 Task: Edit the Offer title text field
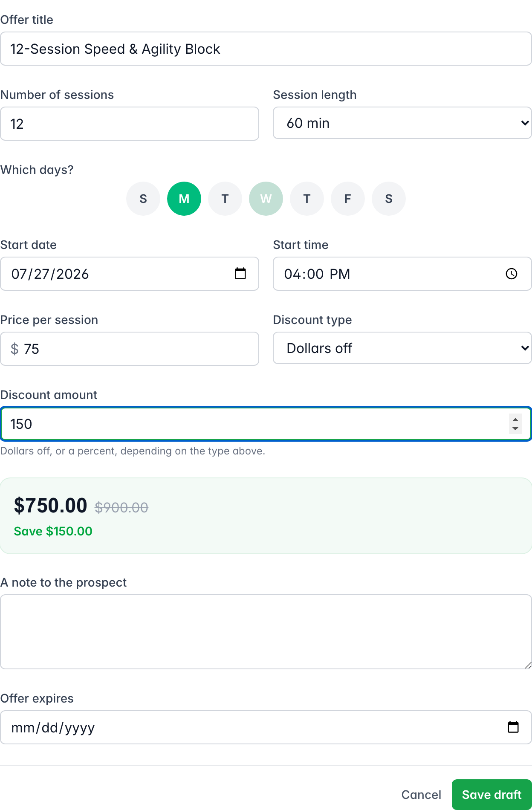coord(266,49)
